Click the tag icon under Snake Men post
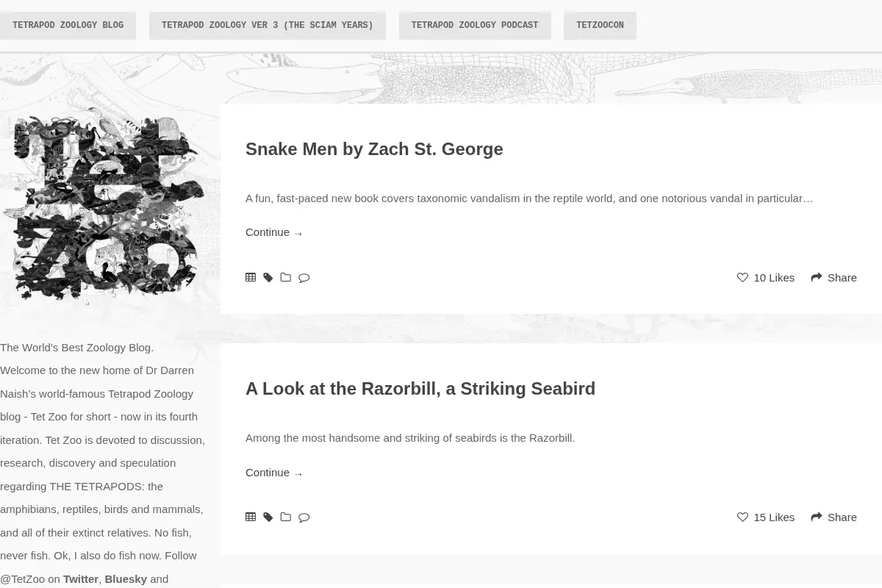The height and width of the screenshot is (588, 882). [x=268, y=277]
